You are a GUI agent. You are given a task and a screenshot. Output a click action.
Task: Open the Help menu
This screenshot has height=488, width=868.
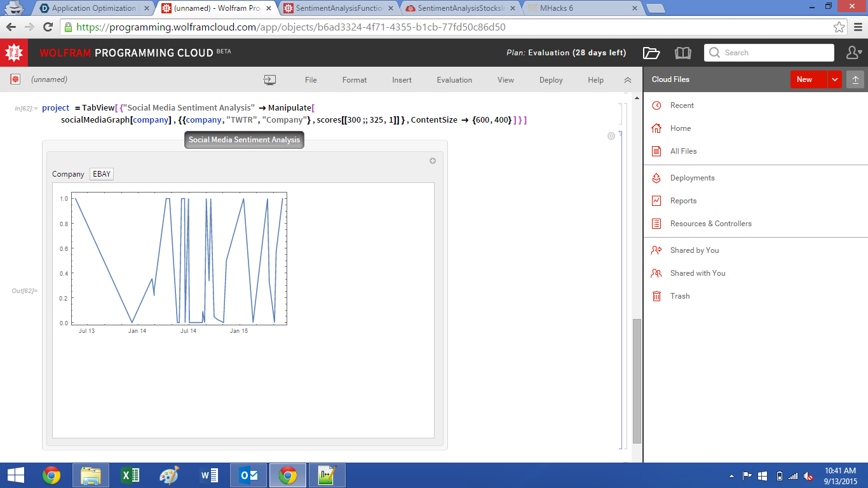click(x=595, y=80)
